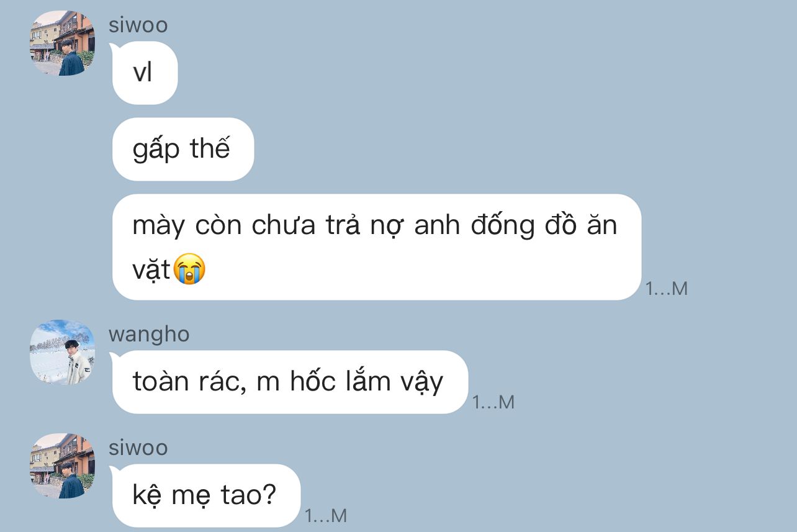
Task: Click the siwoo username at the top
Action: 138,25
